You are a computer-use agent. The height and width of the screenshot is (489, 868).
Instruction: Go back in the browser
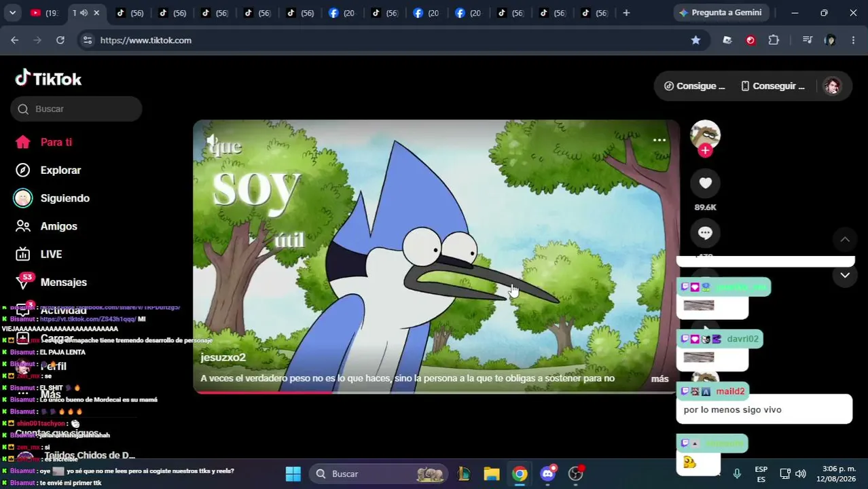coord(15,40)
